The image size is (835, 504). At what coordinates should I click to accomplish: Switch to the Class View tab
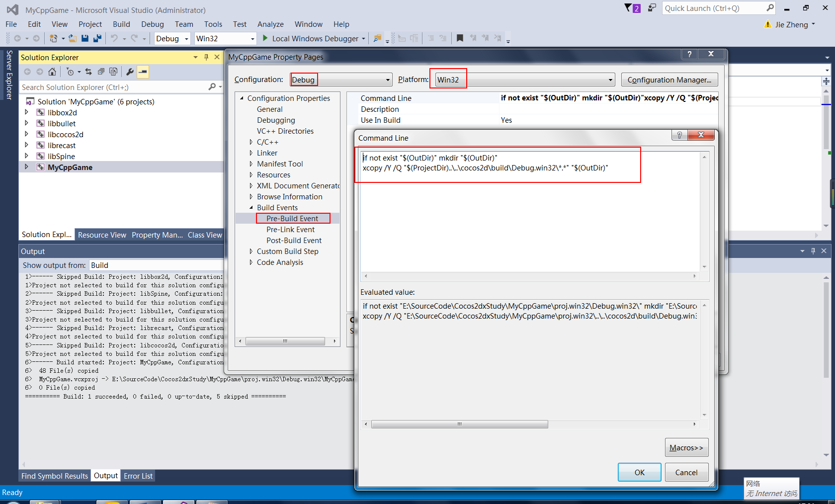coord(205,235)
